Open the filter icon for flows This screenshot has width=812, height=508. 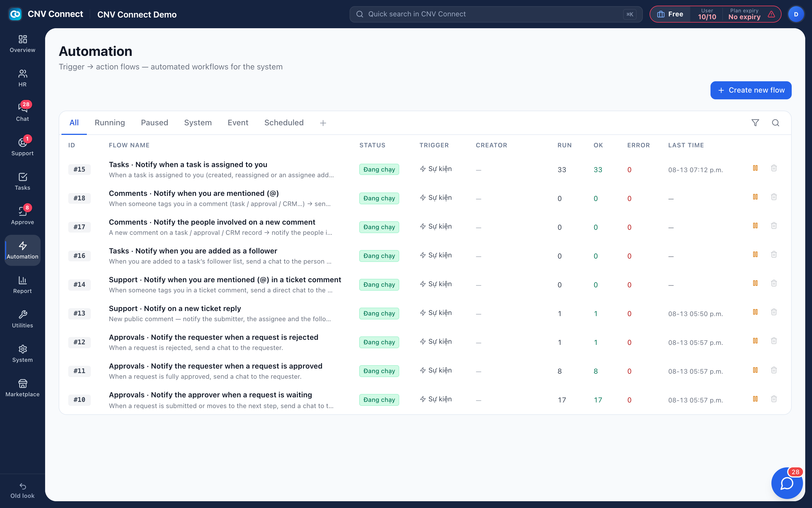[755, 123]
